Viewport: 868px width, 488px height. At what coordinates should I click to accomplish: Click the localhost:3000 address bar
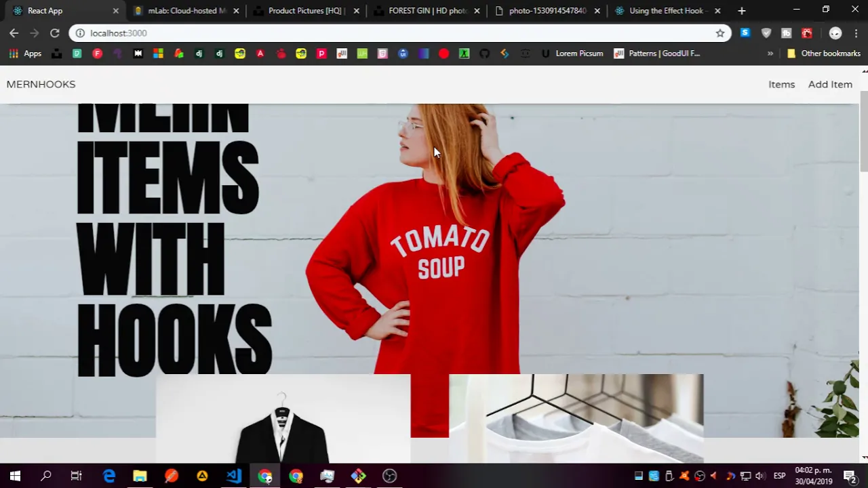(400, 33)
